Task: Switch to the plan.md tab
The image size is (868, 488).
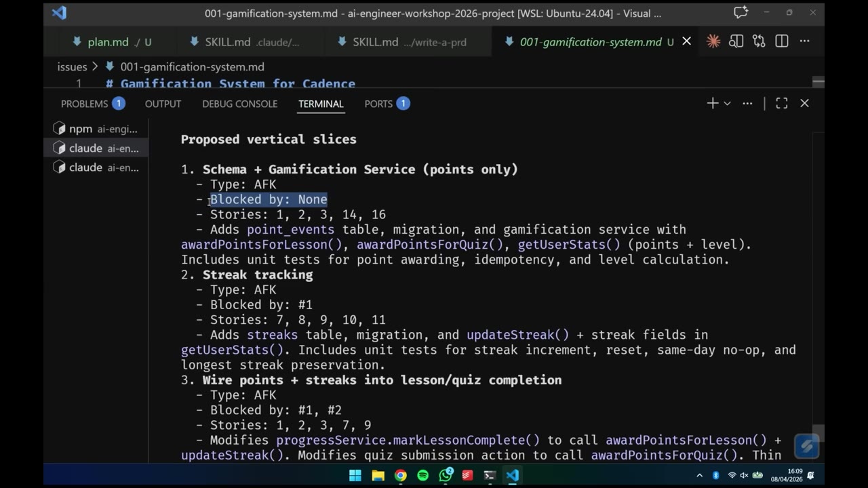Action: click(113, 41)
